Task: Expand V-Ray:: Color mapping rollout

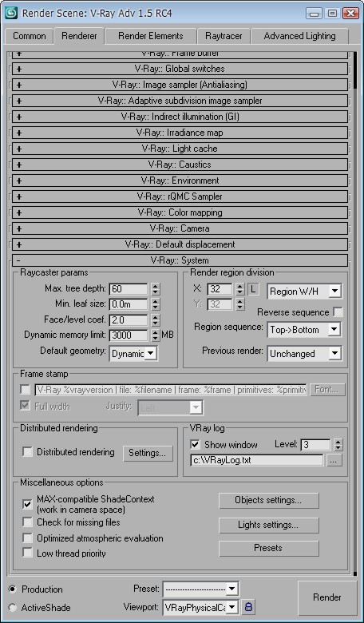Action: (x=180, y=212)
